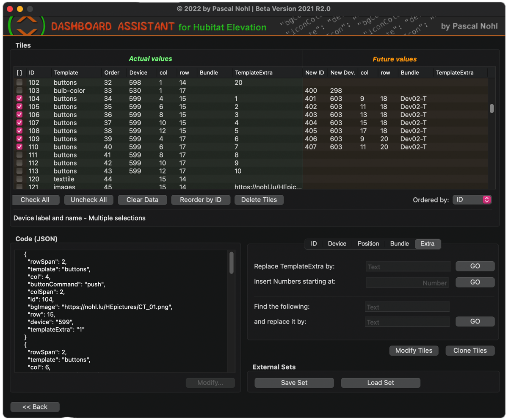Switch to the ID tab
The width and height of the screenshot is (508, 420).
pos(314,244)
